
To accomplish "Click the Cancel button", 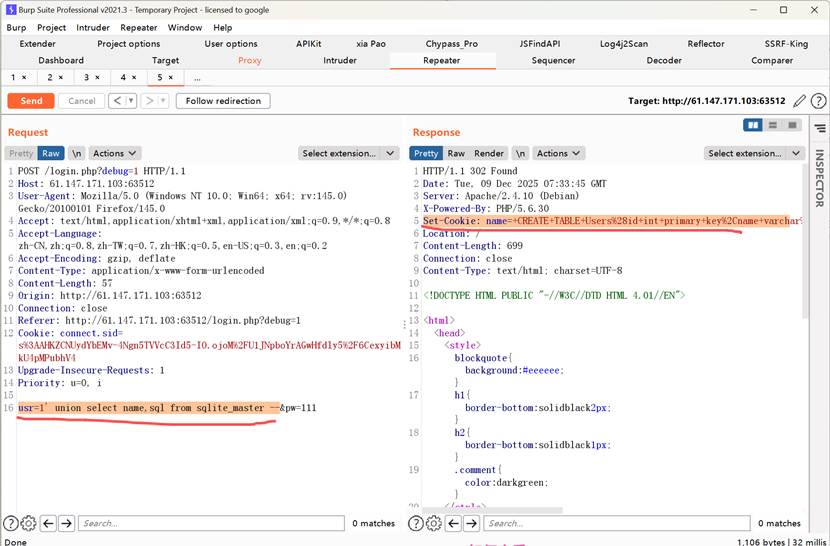I will pos(82,101).
